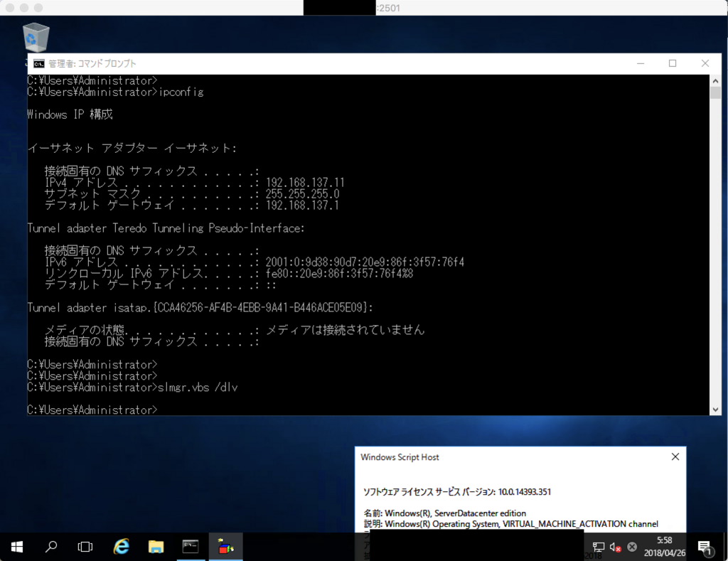Open taskbar search magnifier

click(51, 547)
